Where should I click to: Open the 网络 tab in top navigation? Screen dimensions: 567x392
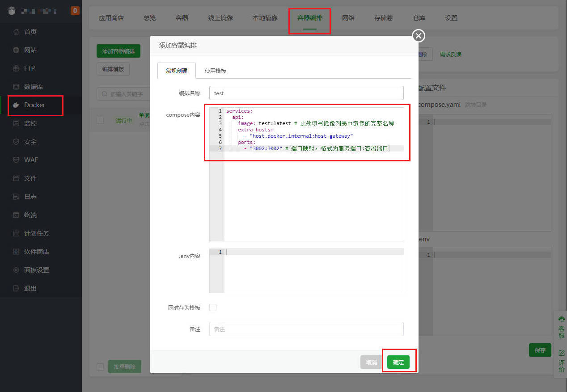tap(348, 18)
